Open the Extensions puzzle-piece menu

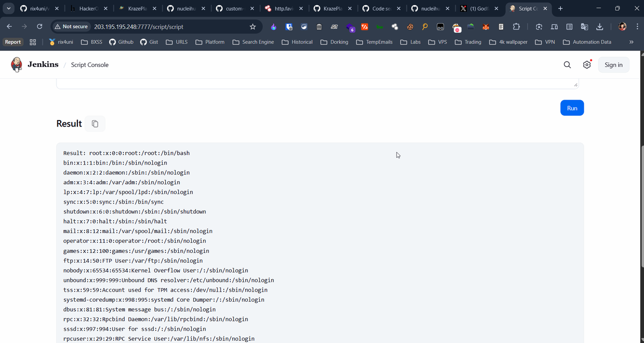tap(516, 27)
